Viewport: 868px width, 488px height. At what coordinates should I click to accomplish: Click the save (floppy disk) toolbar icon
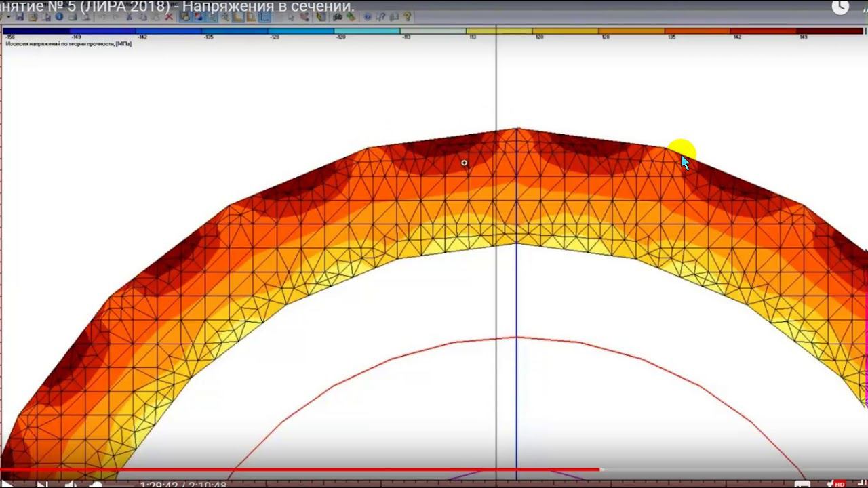[20, 17]
